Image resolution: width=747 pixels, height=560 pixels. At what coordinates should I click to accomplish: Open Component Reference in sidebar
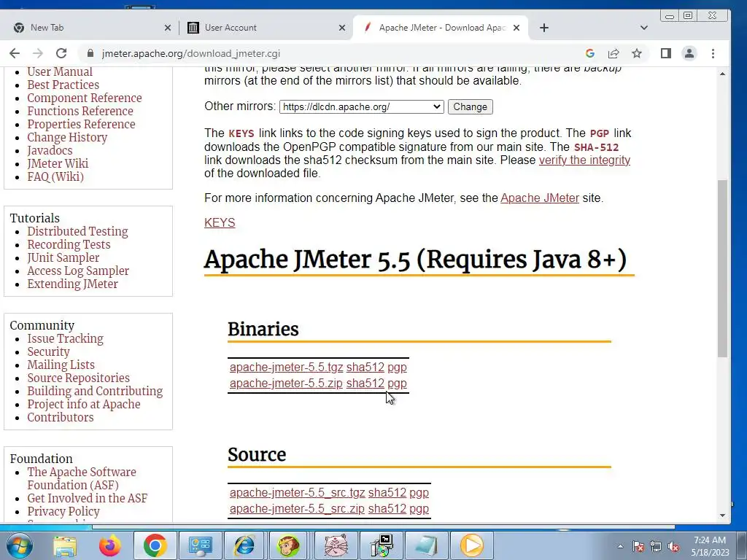[85, 98]
